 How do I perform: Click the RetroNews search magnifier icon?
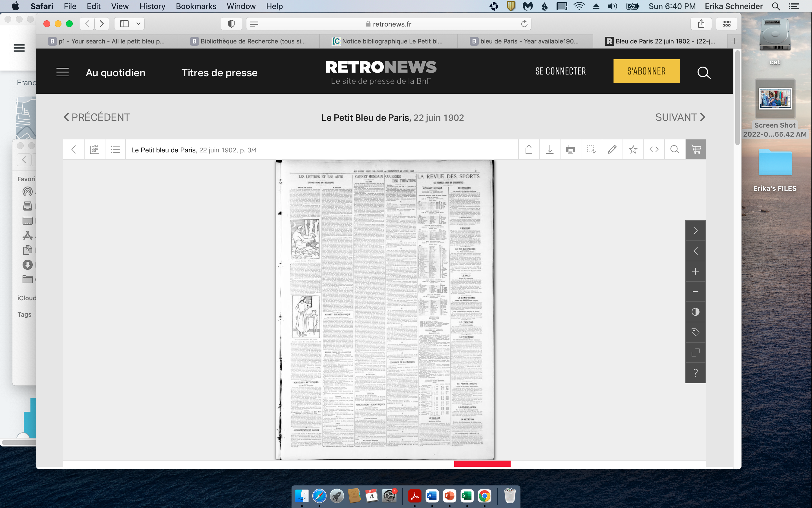[704, 72]
